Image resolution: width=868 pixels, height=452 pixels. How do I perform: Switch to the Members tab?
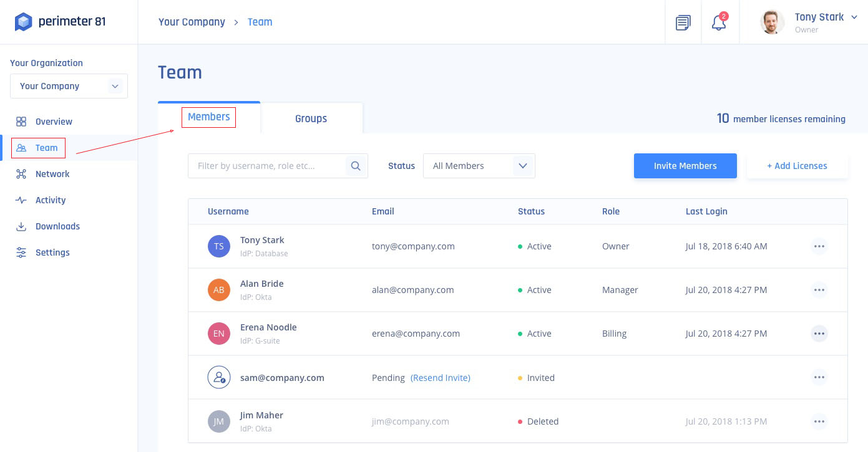tap(209, 117)
